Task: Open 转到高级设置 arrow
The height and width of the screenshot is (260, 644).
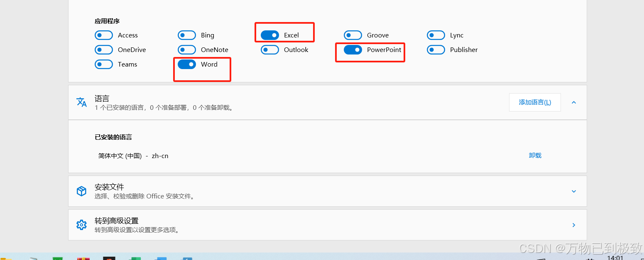Action: point(574,225)
